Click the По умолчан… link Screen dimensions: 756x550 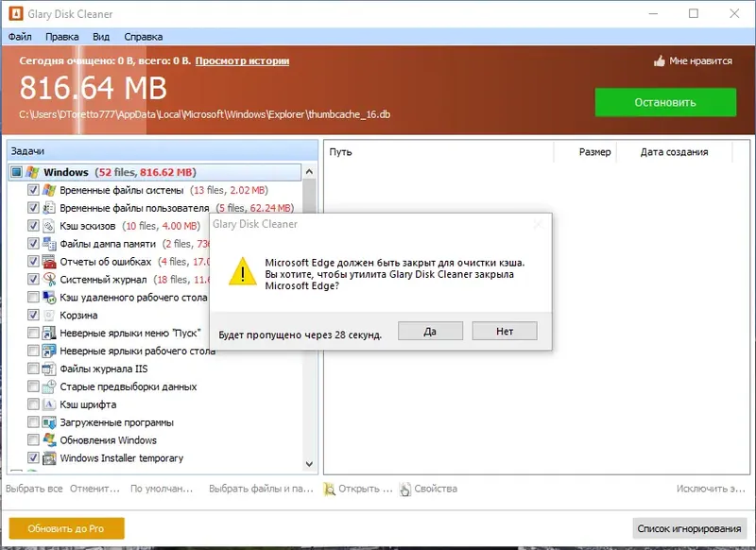coord(162,489)
